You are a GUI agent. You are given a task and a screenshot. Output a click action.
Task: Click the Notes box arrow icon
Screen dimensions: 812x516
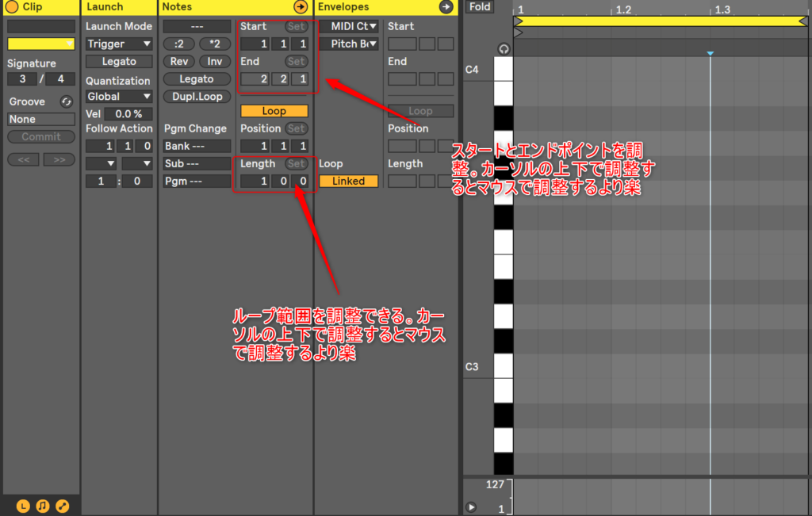click(x=301, y=7)
